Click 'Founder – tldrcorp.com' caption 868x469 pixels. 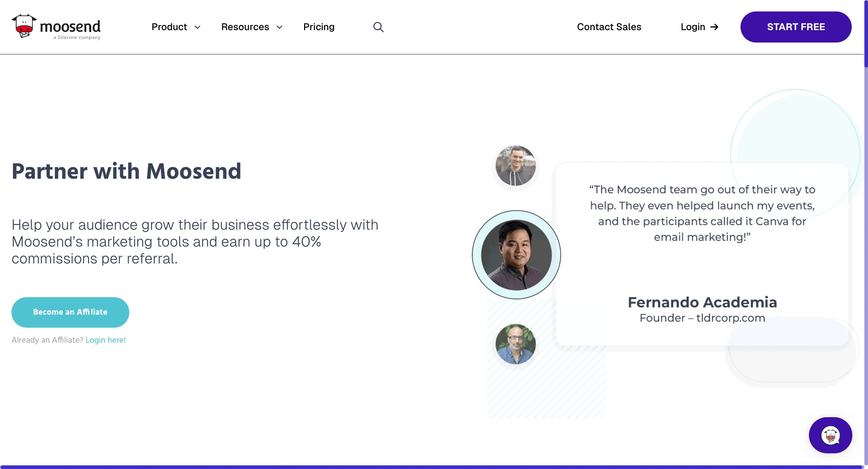[702, 318]
